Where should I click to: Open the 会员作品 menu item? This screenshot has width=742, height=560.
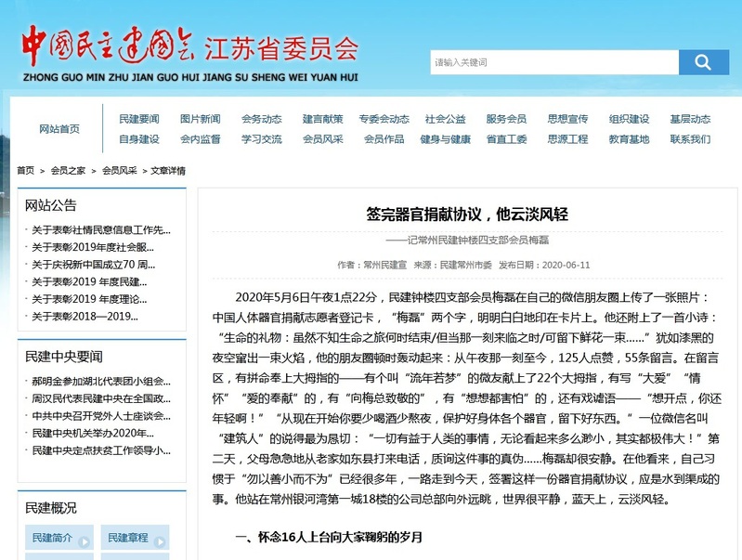[x=384, y=139]
